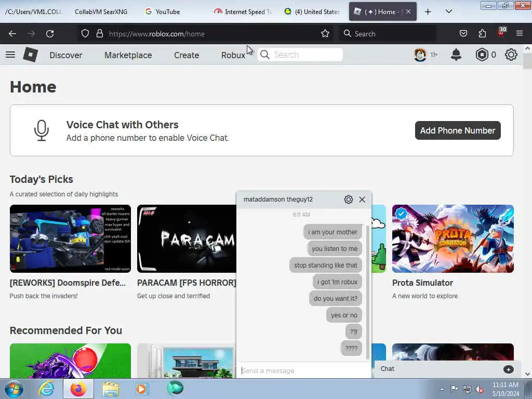Click the Recommended For You heading
Viewport: 532px width, 399px height.
tap(66, 330)
